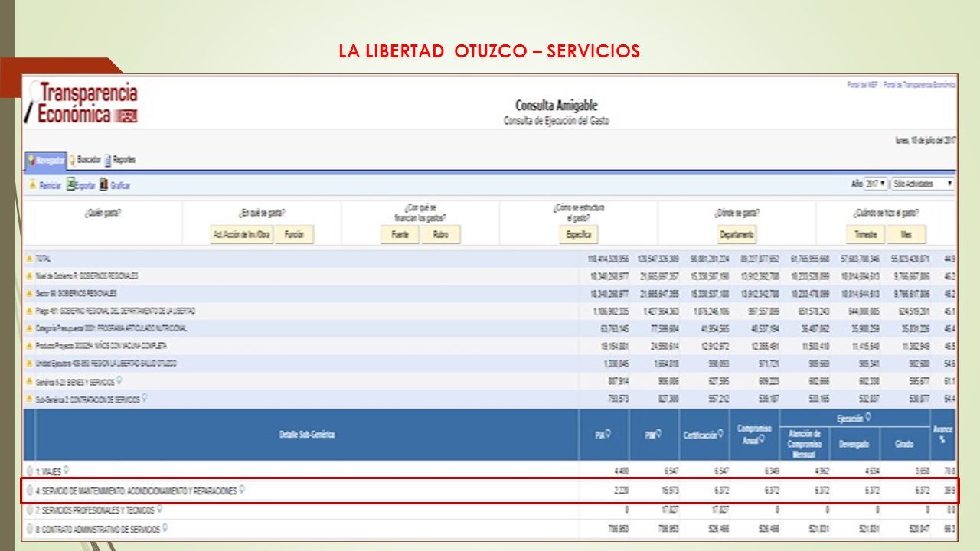Click info bulb beside SERVICIOS PROFESIONALES Y TECNICOS

click(x=160, y=509)
